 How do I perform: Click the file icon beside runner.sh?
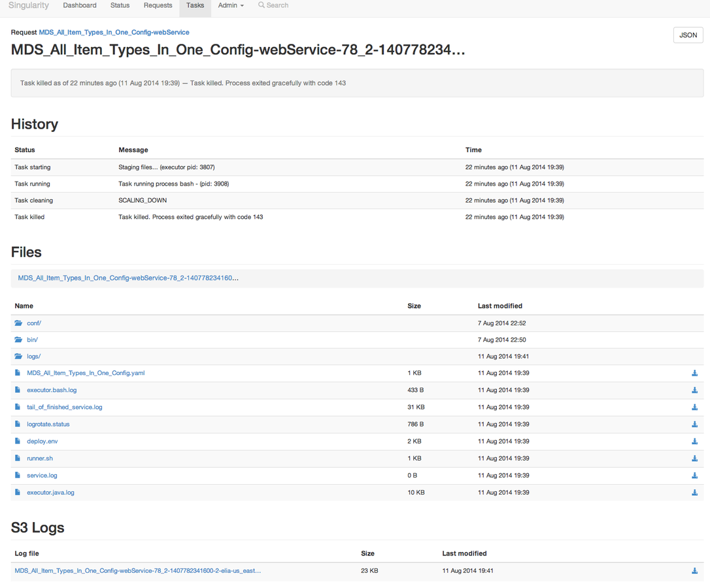click(18, 458)
